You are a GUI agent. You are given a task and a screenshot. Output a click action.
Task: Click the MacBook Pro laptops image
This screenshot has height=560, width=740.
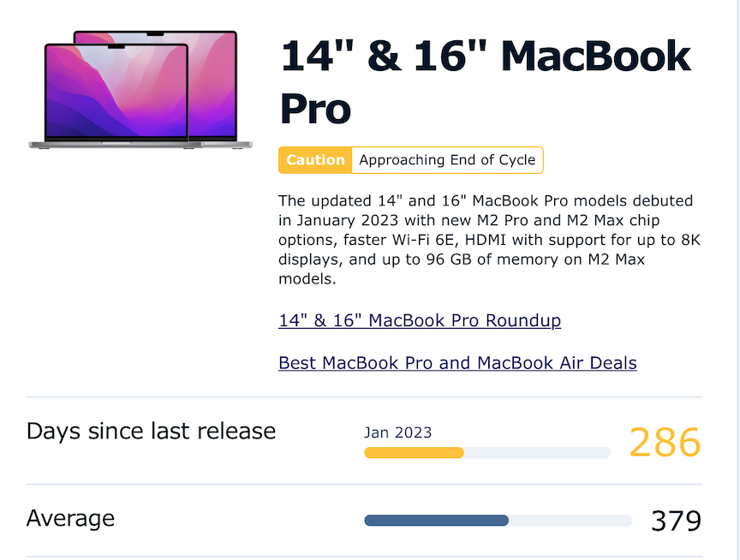pyautogui.click(x=140, y=90)
